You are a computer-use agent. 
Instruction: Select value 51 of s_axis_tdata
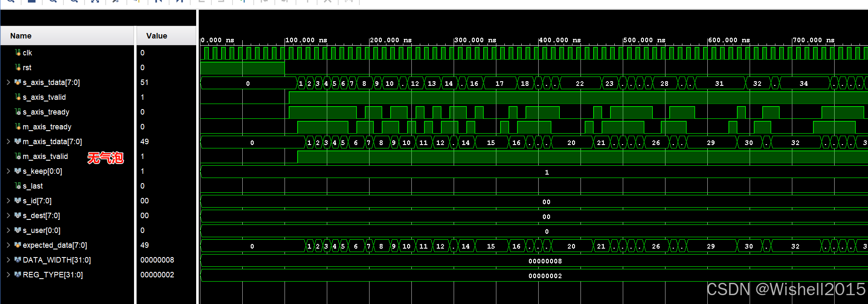[x=144, y=82]
